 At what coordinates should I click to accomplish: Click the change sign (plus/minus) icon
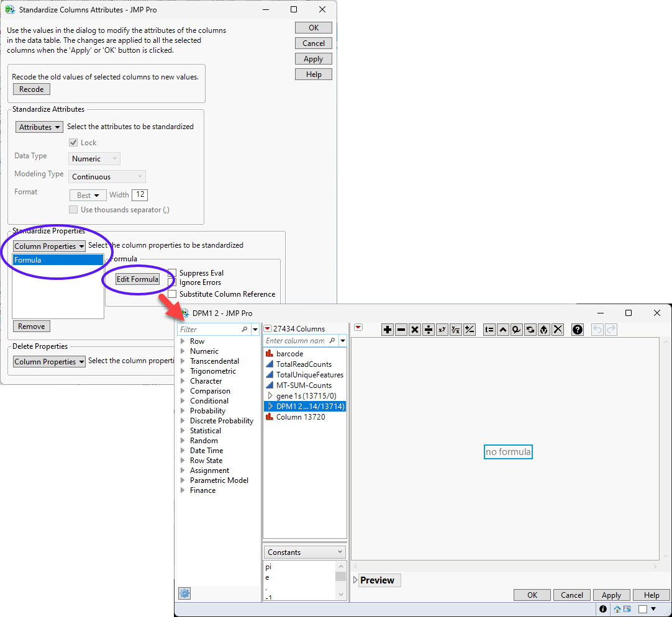pyautogui.click(x=470, y=330)
